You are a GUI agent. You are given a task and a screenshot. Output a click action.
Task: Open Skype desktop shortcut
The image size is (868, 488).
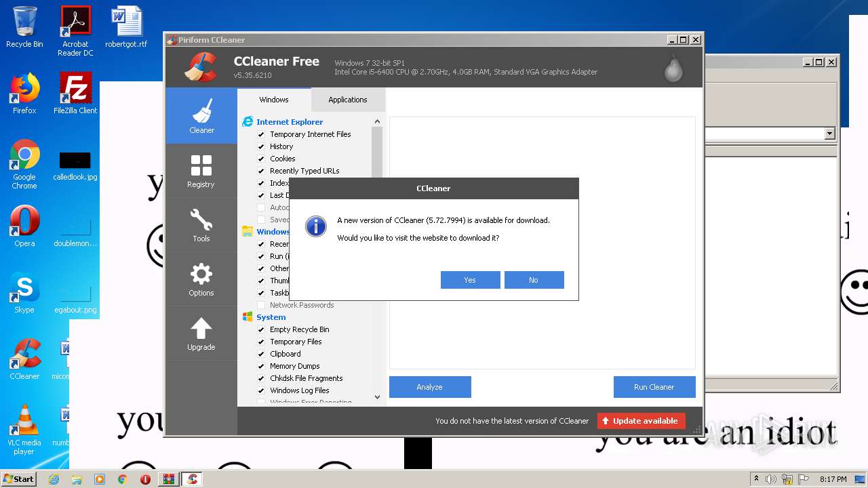pos(24,293)
